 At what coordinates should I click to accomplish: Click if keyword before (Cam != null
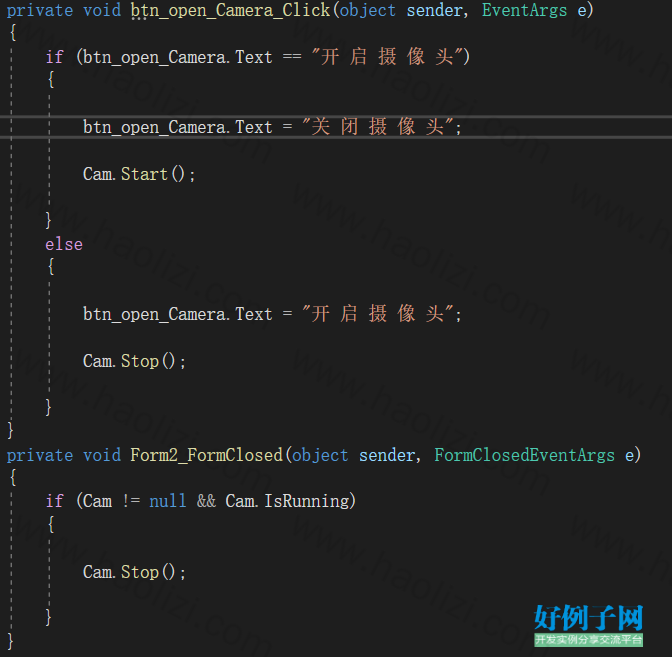tap(54, 501)
